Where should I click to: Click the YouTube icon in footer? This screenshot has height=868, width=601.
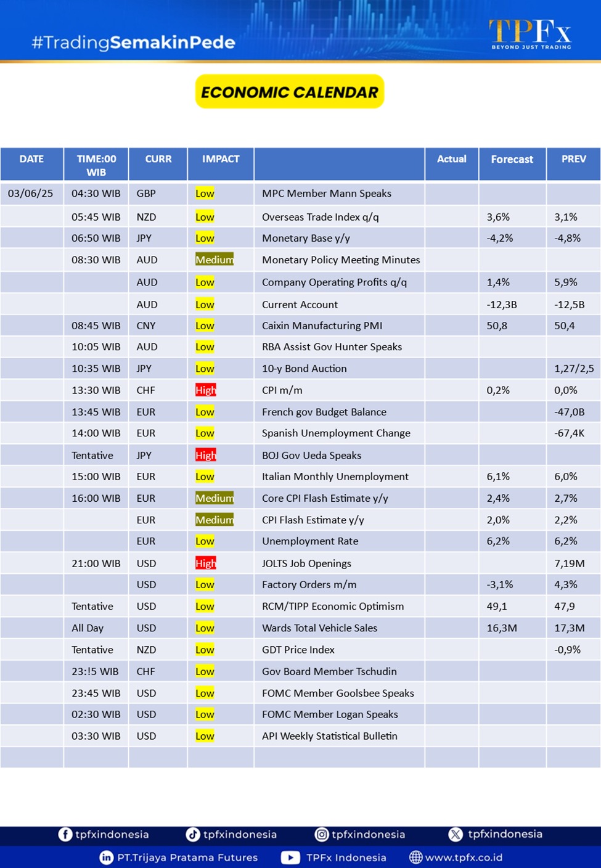tap(290, 858)
